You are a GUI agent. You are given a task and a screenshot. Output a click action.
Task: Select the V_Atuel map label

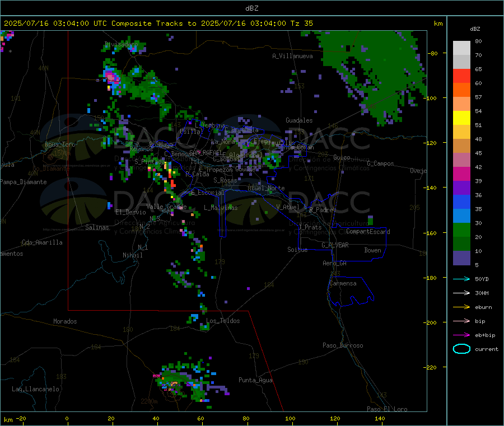coord(287,207)
